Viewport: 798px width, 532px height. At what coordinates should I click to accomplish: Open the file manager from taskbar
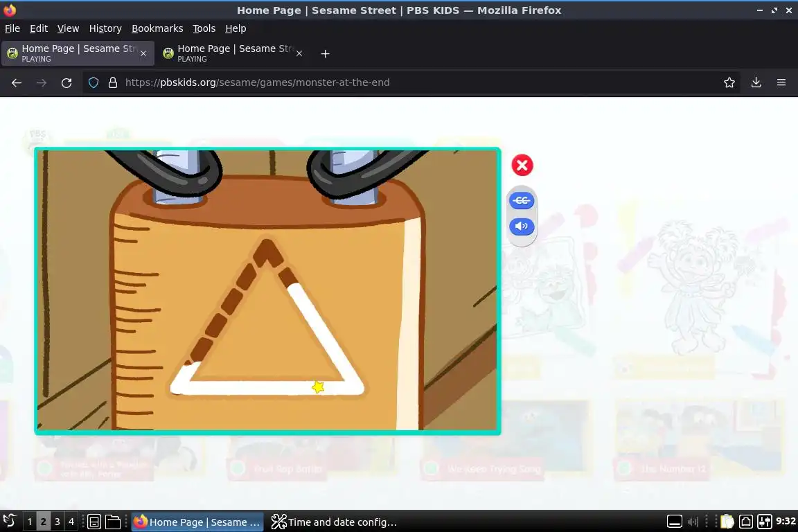(112, 522)
